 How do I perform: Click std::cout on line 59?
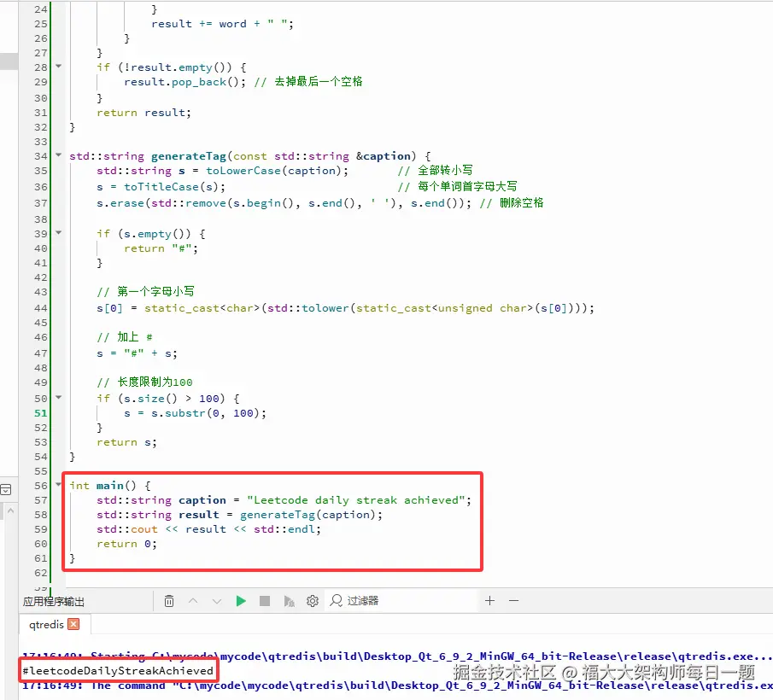click(126, 529)
